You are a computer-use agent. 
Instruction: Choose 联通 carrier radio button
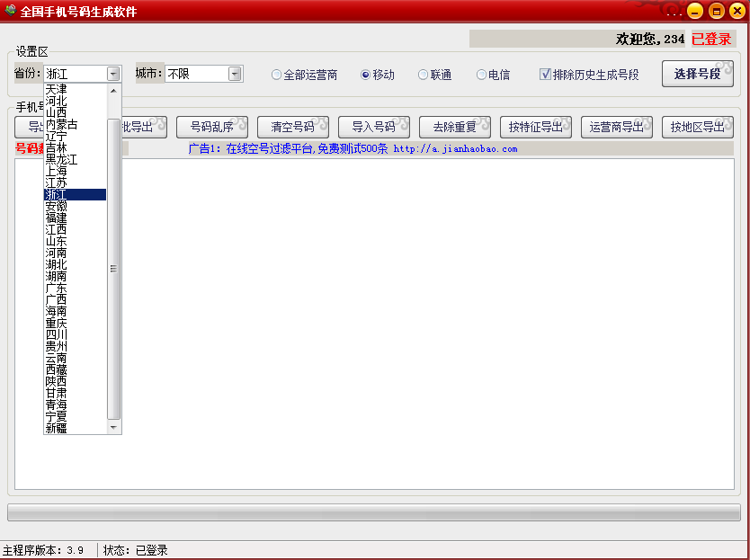point(434,76)
